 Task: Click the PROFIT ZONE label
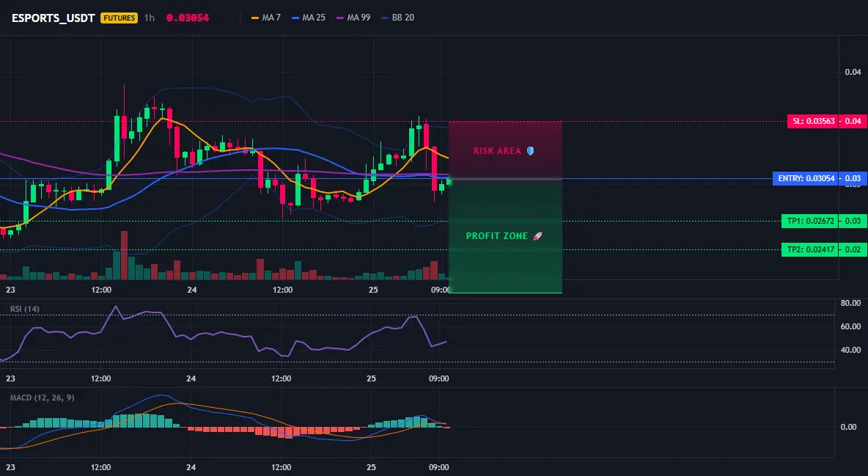pos(496,236)
